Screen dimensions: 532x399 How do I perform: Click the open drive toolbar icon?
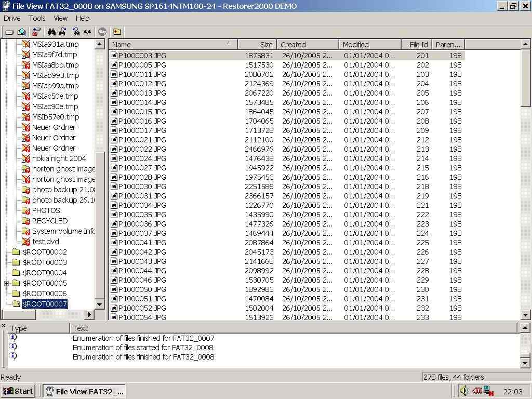[x=9, y=32]
